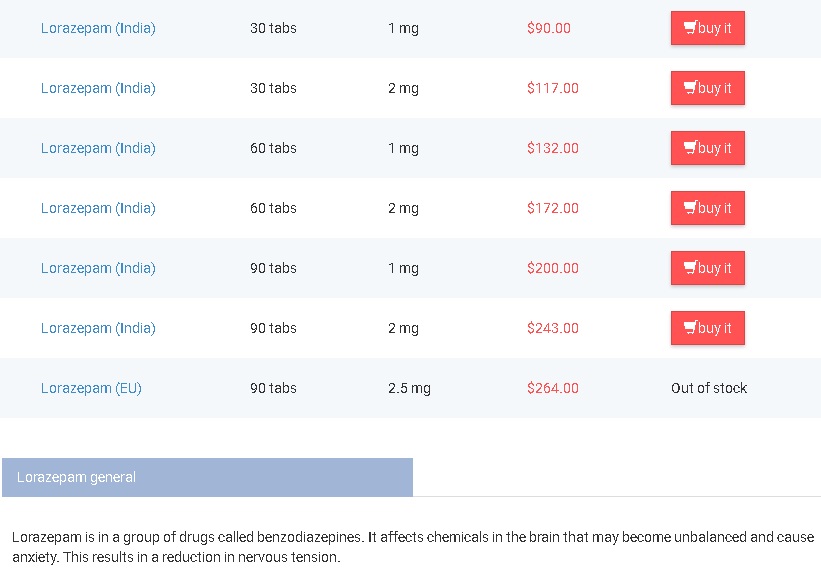This screenshot has width=821, height=576.
Task: Open Lorazepam (India) link priced $90.00
Action: 98,28
